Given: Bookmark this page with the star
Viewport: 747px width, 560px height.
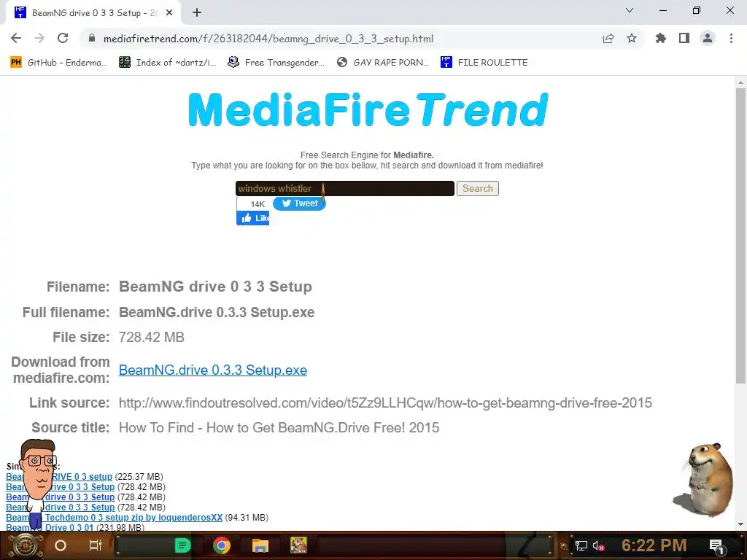Looking at the screenshot, I should [x=631, y=38].
